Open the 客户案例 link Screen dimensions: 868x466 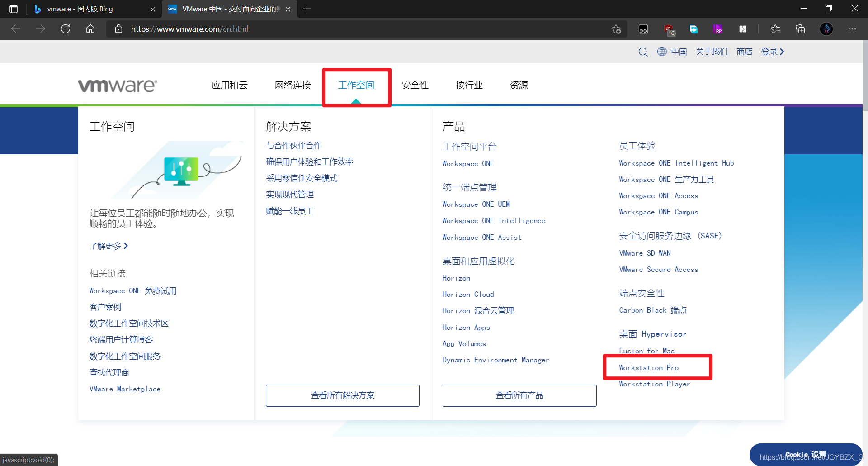pyautogui.click(x=105, y=307)
